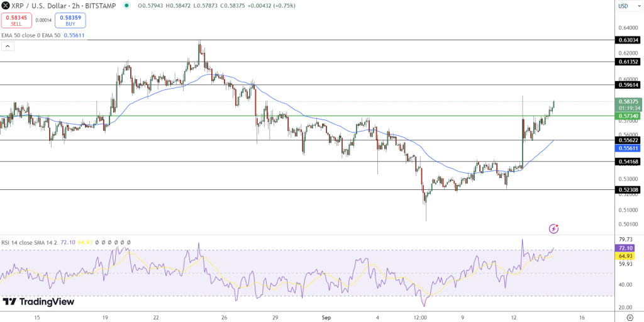Click the blue EMA value label 0.55611

tap(628, 148)
